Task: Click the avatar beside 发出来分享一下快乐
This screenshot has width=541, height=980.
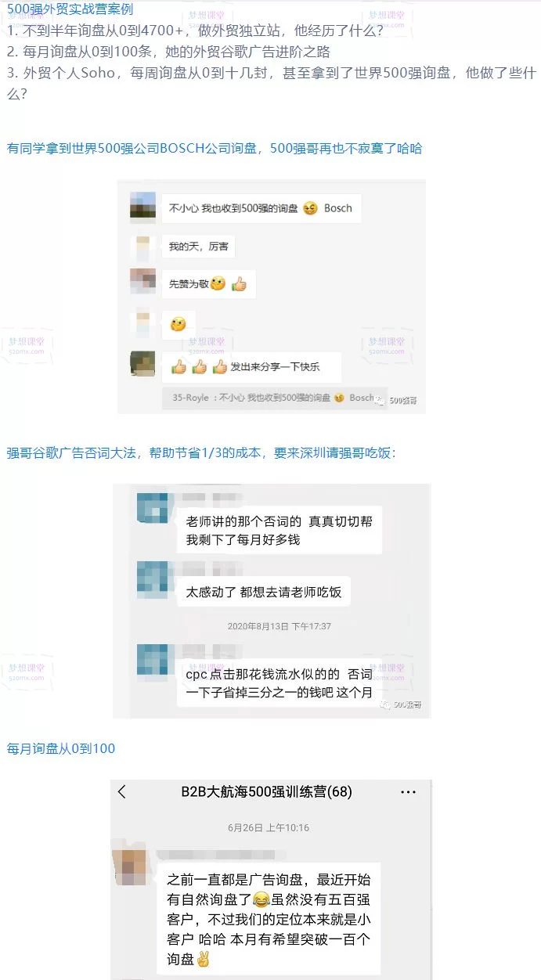Action: (142, 364)
